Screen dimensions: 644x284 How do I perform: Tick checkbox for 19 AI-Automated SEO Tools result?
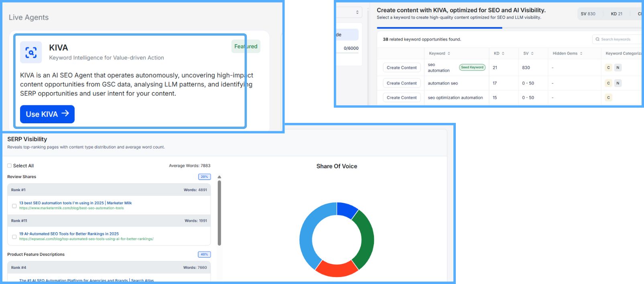14,237
